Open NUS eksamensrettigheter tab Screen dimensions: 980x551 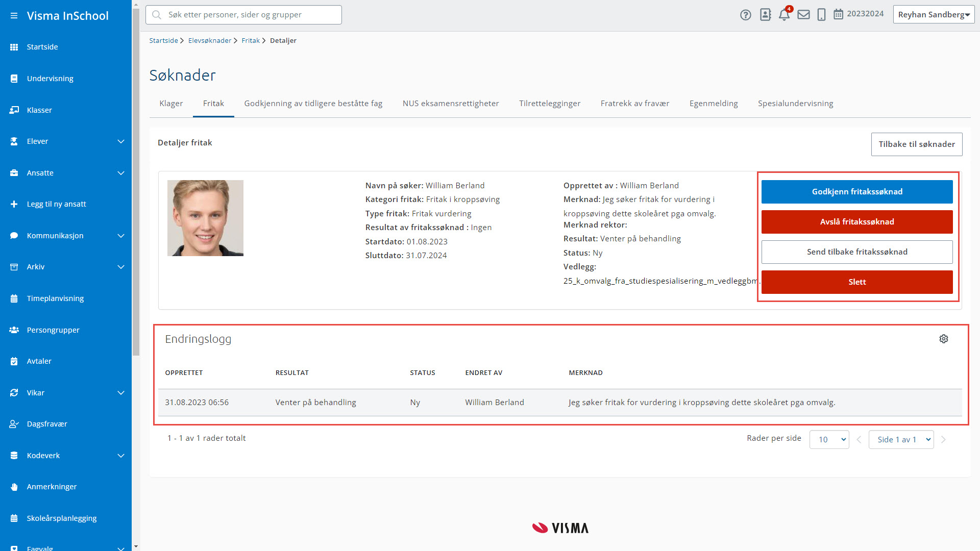tap(451, 104)
